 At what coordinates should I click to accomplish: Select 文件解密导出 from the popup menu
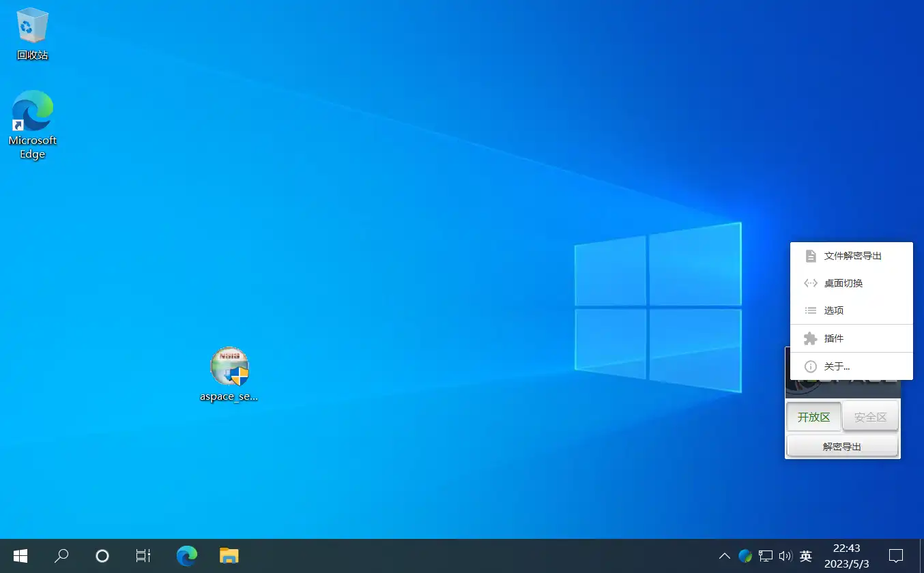(852, 256)
